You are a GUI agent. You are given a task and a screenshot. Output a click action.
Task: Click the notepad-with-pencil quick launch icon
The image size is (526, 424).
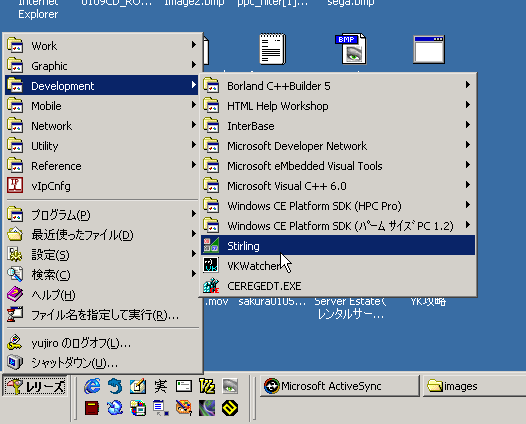click(x=138, y=386)
